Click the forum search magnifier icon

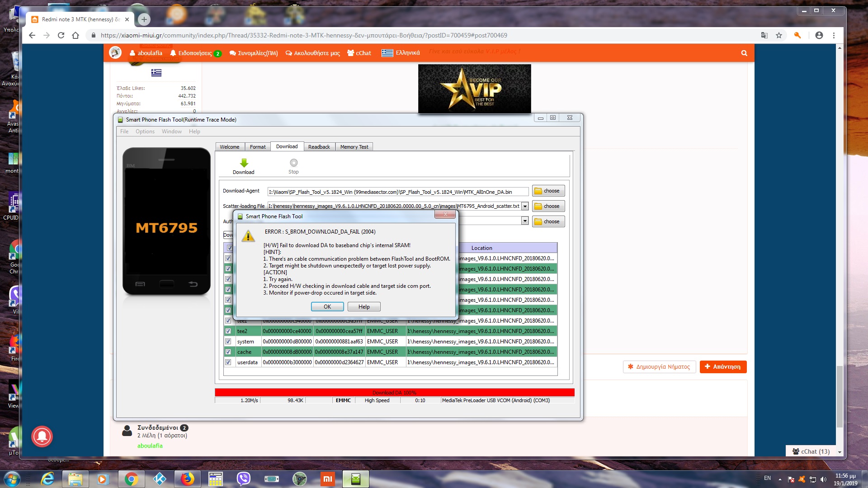point(744,53)
